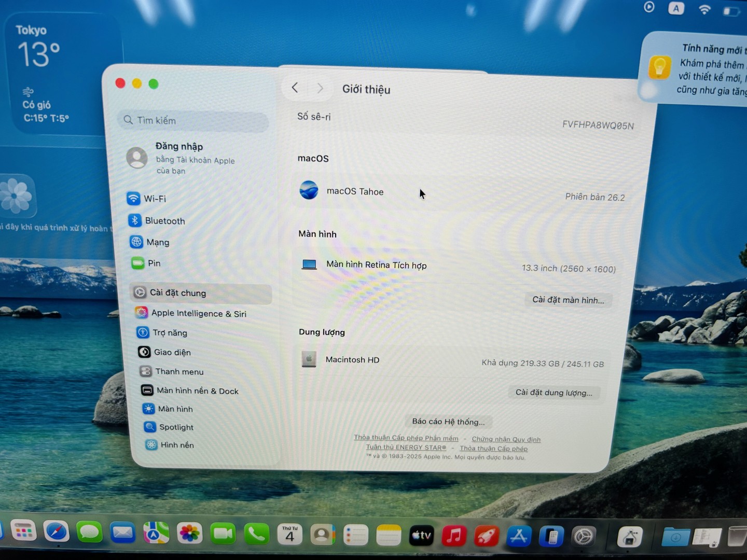Click Cài đặt dung lượng button
Image resolution: width=747 pixels, height=560 pixels.
click(x=554, y=393)
